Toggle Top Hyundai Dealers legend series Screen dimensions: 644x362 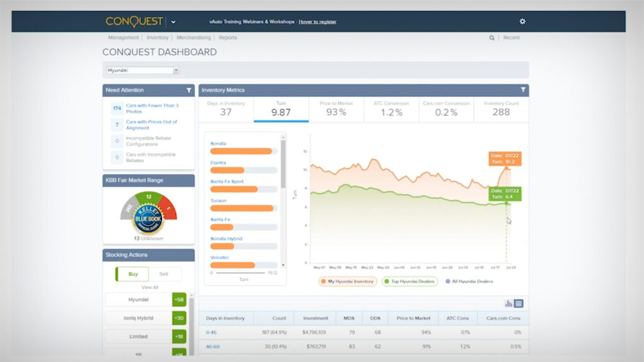[410, 282]
